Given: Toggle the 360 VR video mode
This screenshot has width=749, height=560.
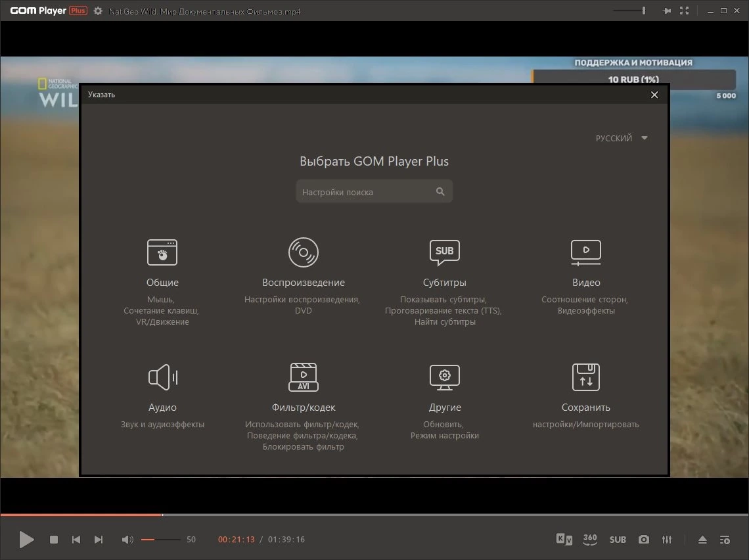Looking at the screenshot, I should [590, 539].
